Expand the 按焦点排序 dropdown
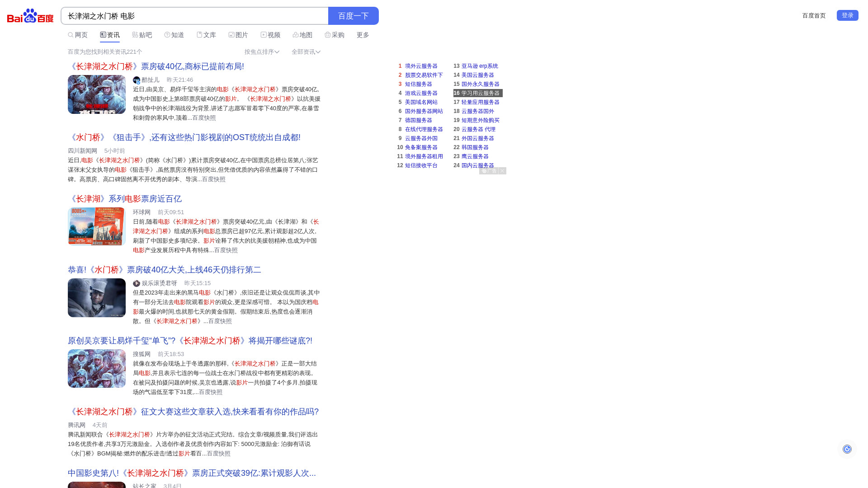 click(x=262, y=52)
